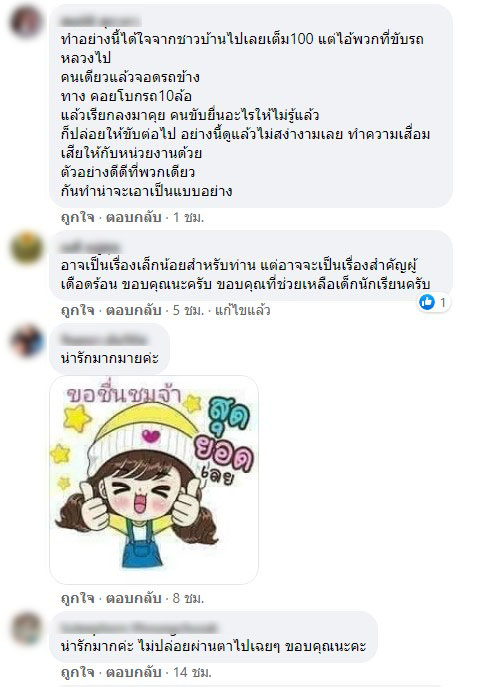Open fourth commenter's avatar at bottom
495x687 pixels.
point(26,629)
